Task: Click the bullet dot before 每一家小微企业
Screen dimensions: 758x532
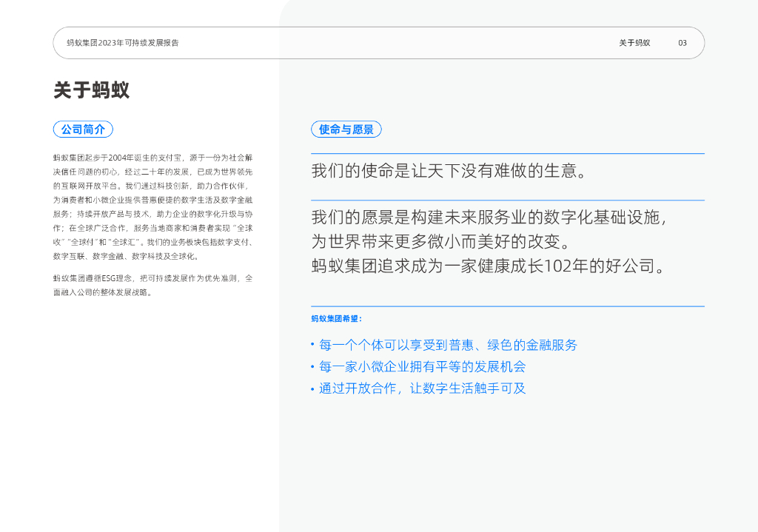Action: 312,367
